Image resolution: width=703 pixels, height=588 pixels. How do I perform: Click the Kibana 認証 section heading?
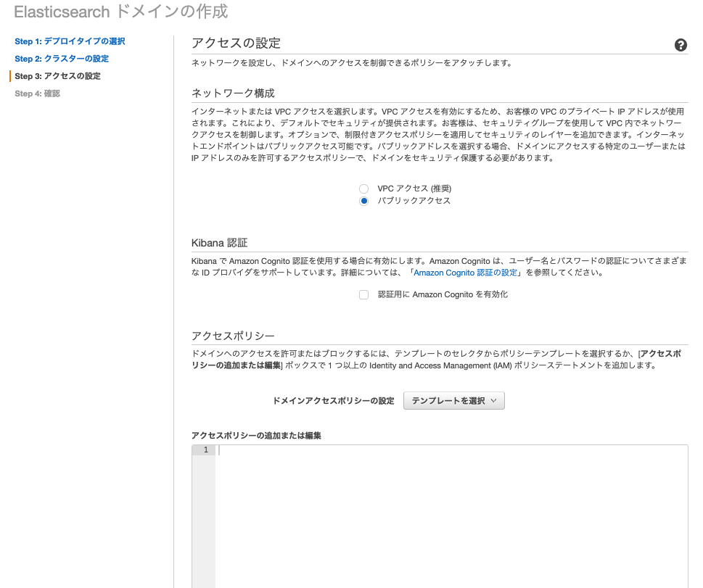pos(219,243)
